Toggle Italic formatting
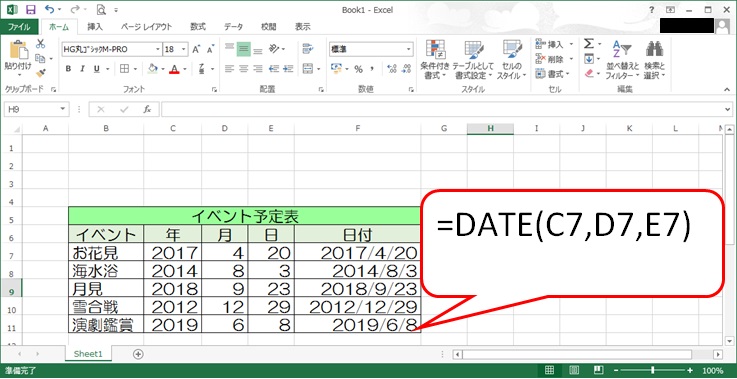737x379 pixels. tap(82, 69)
